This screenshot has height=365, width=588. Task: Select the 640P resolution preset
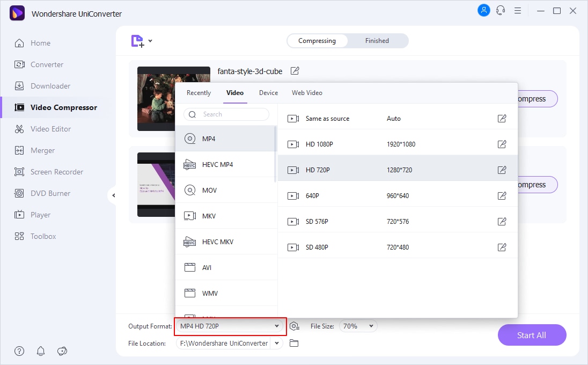[398, 196]
